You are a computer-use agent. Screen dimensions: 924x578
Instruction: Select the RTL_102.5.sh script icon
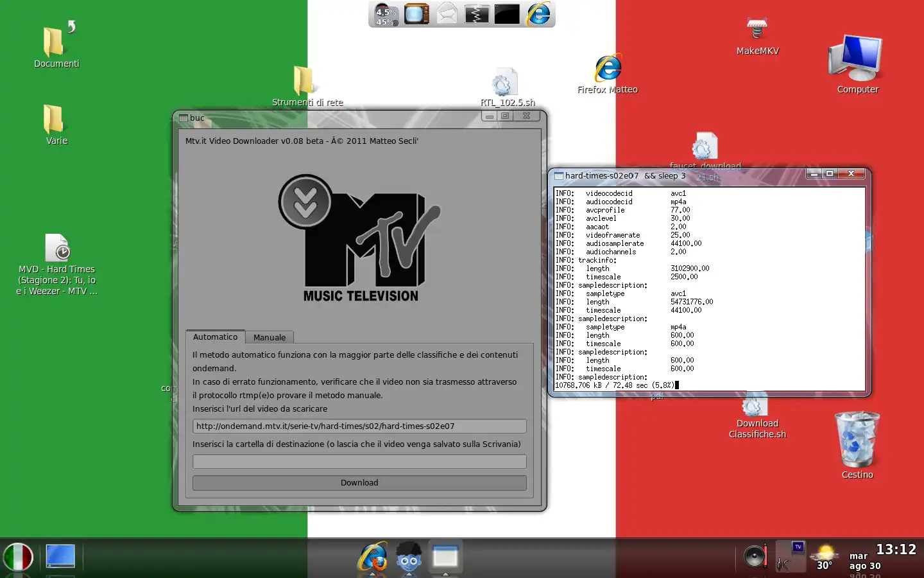pyautogui.click(x=507, y=87)
